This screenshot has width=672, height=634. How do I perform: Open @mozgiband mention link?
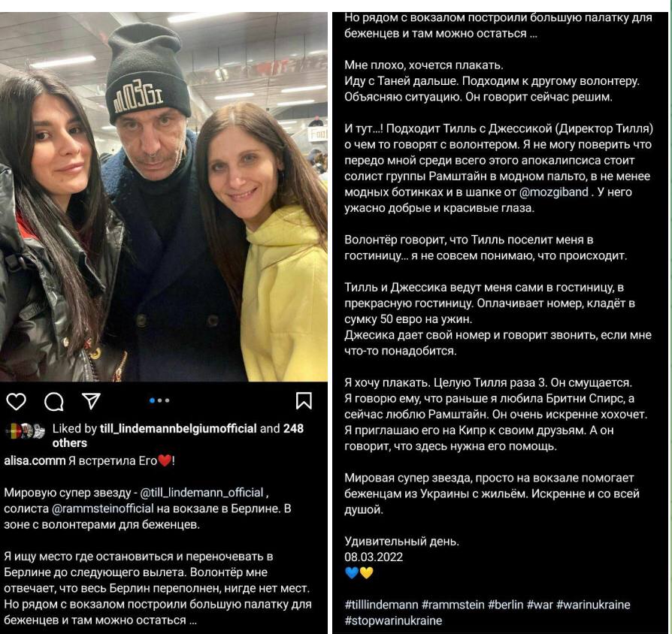click(x=554, y=192)
